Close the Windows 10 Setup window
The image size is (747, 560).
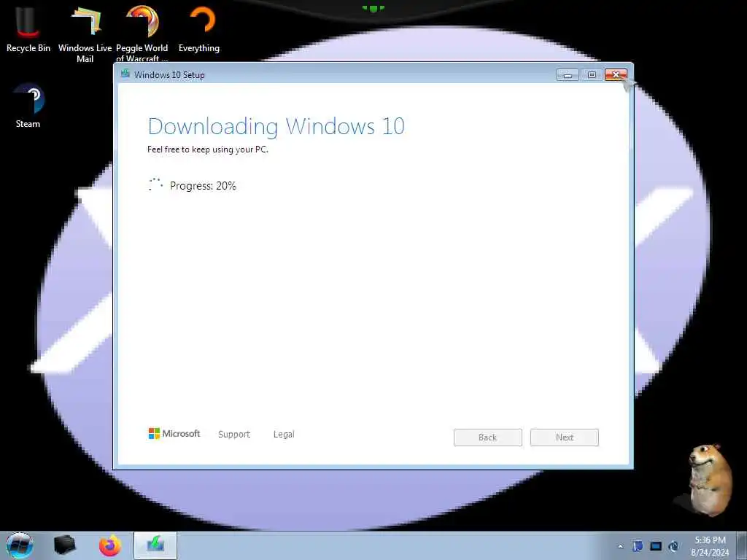(x=616, y=75)
